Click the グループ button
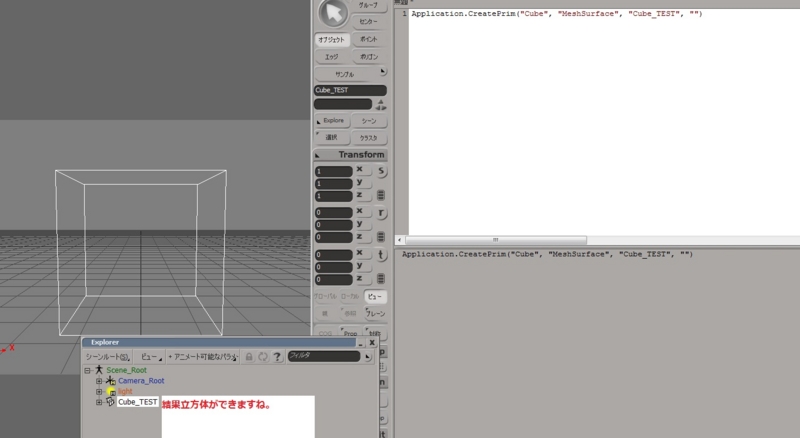Screen dimensions: 800x438 pyautogui.click(x=369, y=5)
